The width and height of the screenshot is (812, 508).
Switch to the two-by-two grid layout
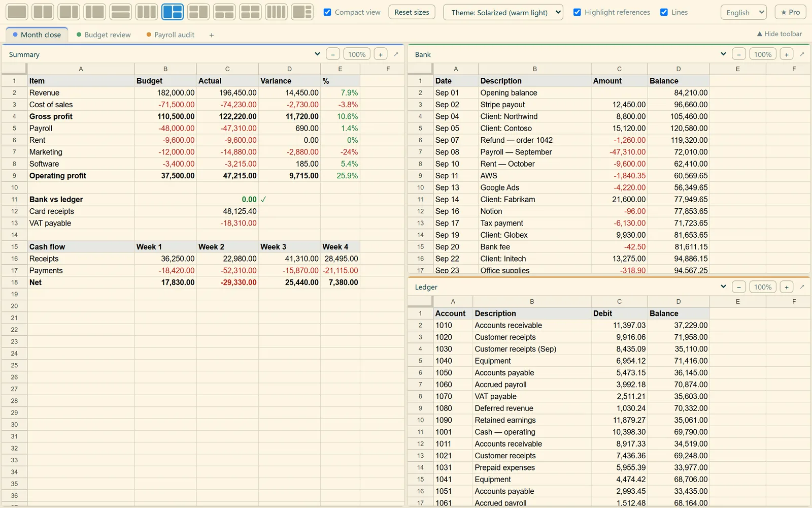pos(250,12)
